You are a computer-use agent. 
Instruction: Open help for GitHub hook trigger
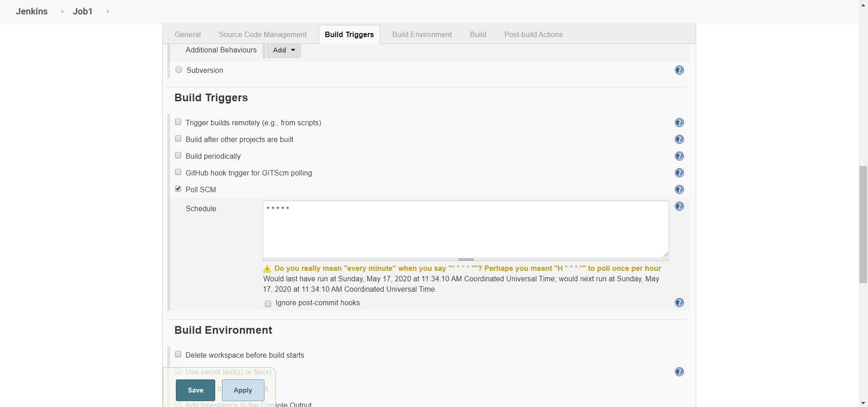pyautogui.click(x=679, y=173)
